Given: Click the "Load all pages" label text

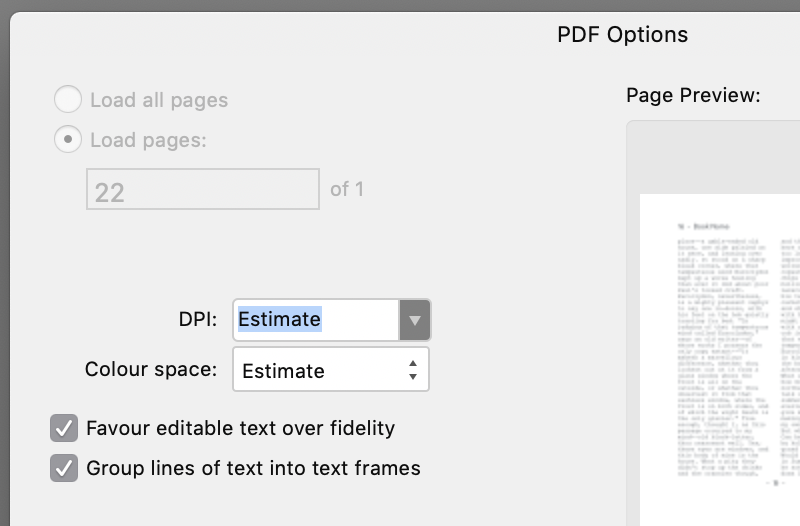Looking at the screenshot, I should pyautogui.click(x=159, y=100).
